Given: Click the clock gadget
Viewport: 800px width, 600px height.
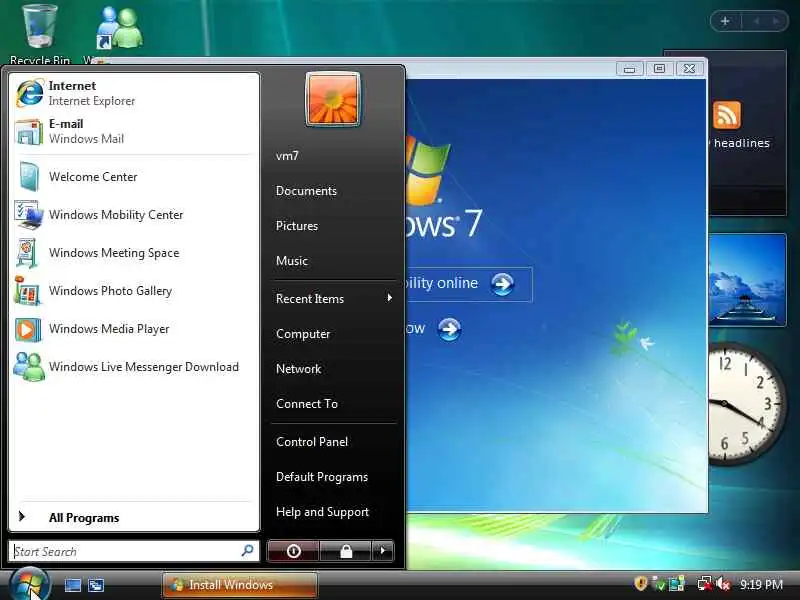Looking at the screenshot, I should pyautogui.click(x=745, y=404).
